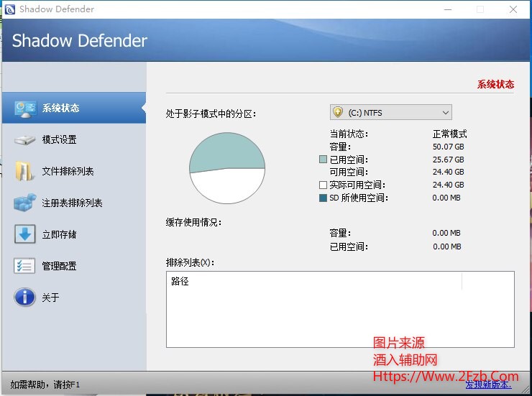Click Shadow Defender title bar app icon

pos(10,9)
